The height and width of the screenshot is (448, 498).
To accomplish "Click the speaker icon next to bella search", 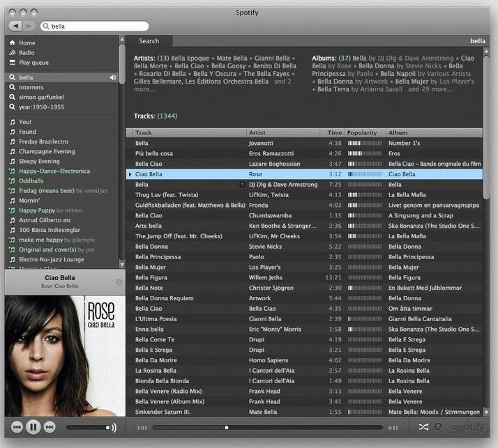I will pos(113,77).
